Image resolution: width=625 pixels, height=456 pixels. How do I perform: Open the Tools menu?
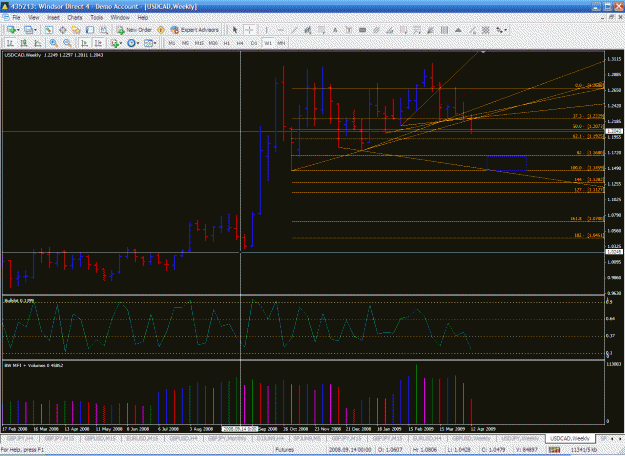(x=96, y=18)
